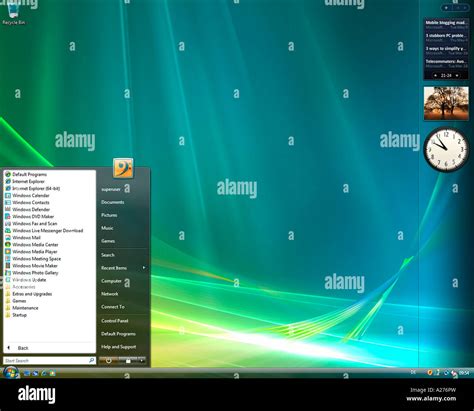Screen dimensions: 474x411
Task: Open the "Mobile blogging mad..." feed headline
Action: (x=446, y=23)
